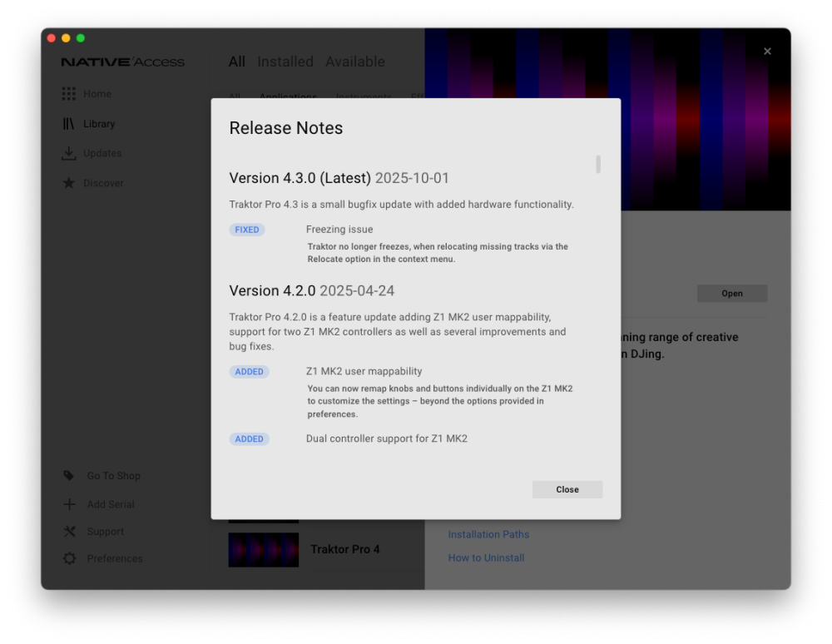Open Discover in the sidebar
Viewport: 832px width, 644px height.
pyautogui.click(x=103, y=183)
